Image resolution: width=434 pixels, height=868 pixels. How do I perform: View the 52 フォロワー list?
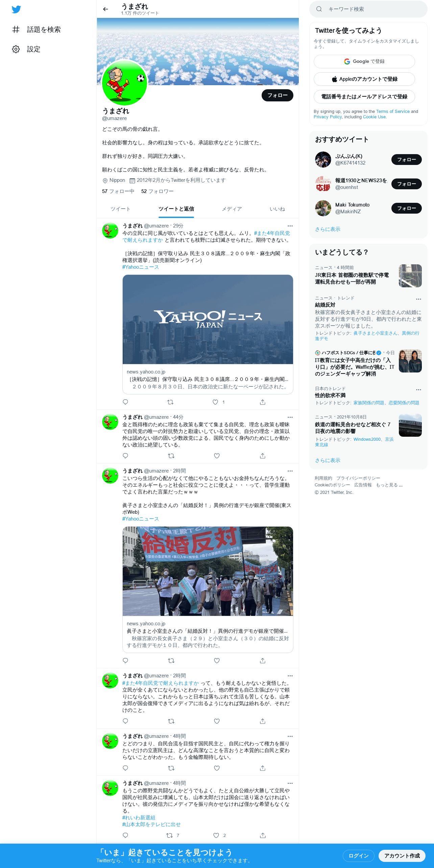(157, 191)
